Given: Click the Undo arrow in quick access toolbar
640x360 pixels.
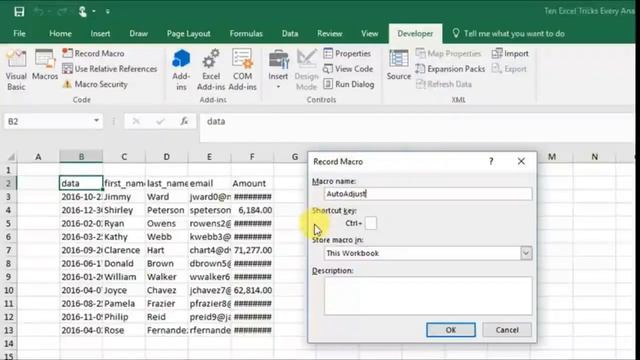Looking at the screenshot, I should pyautogui.click(x=39, y=11).
